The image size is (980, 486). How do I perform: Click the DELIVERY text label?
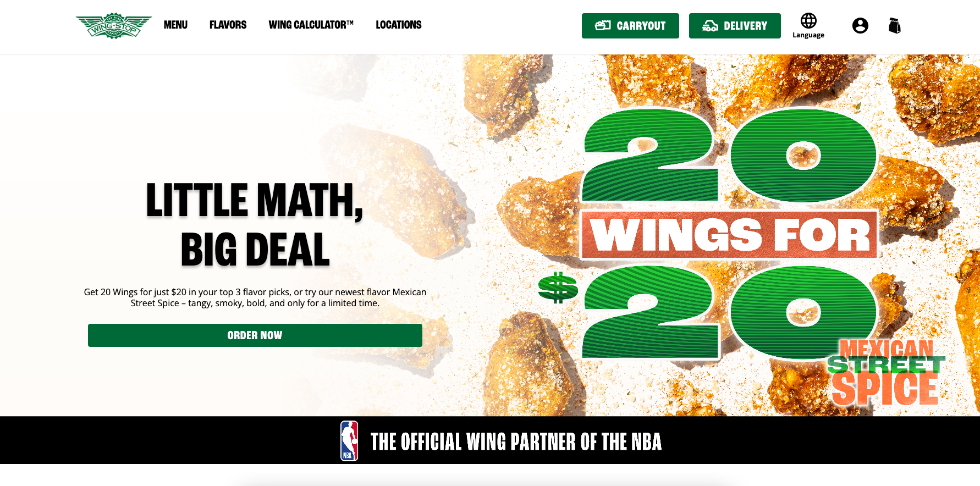(x=745, y=26)
